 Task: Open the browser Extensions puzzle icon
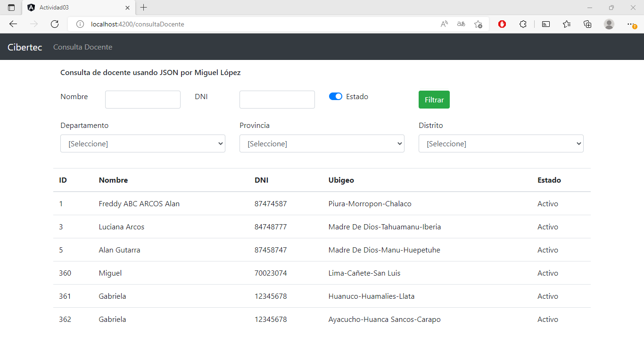click(523, 24)
